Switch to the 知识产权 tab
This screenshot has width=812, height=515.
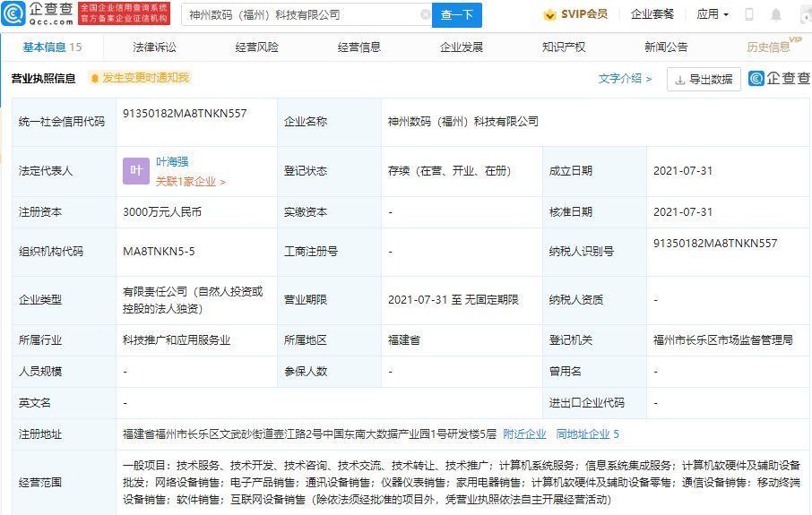(x=564, y=47)
